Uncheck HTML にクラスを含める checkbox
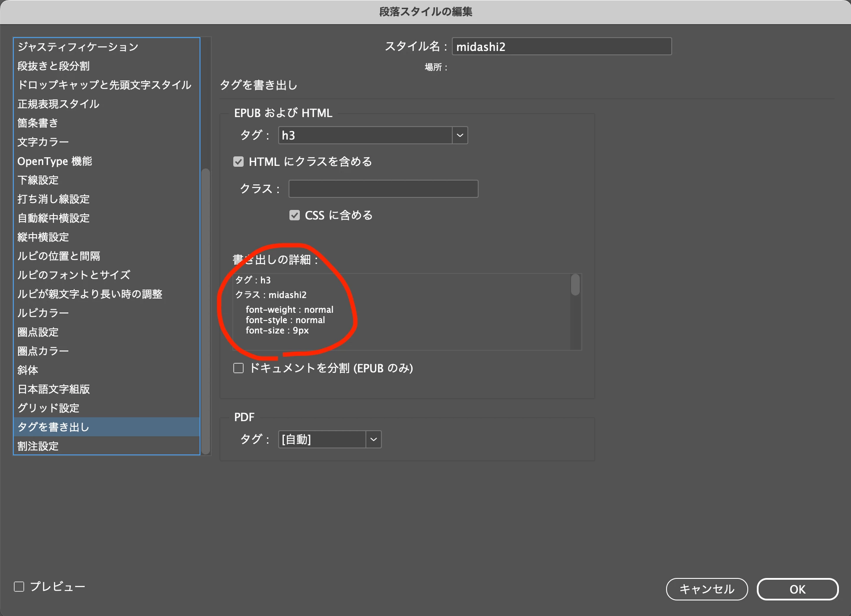Viewport: 851px width, 616px height. click(238, 162)
